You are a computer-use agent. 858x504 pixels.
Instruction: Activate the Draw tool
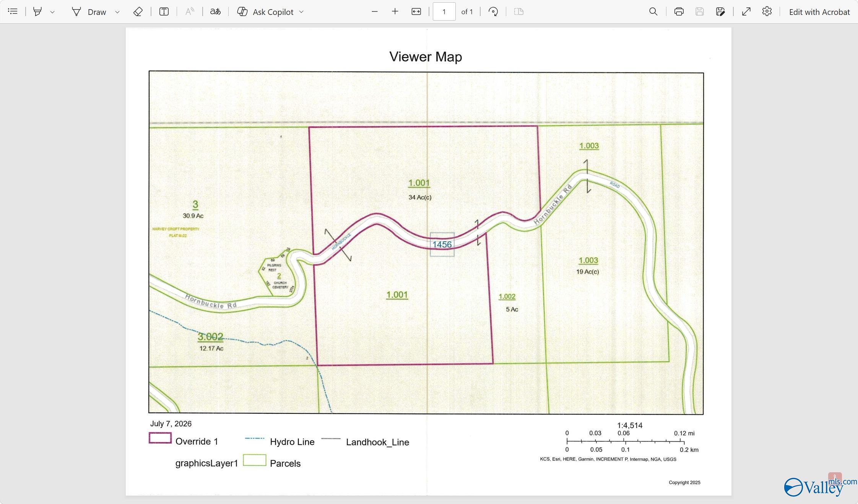click(89, 12)
